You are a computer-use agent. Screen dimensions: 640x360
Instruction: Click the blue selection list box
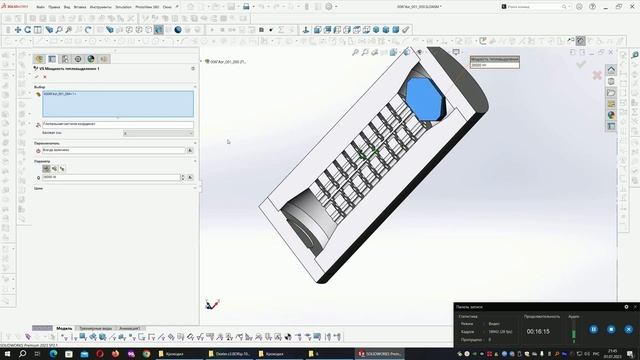point(118,104)
